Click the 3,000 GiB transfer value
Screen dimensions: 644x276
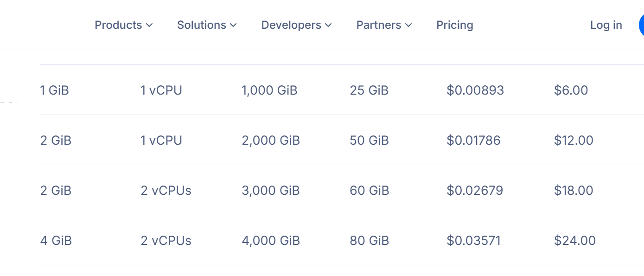coord(271,190)
